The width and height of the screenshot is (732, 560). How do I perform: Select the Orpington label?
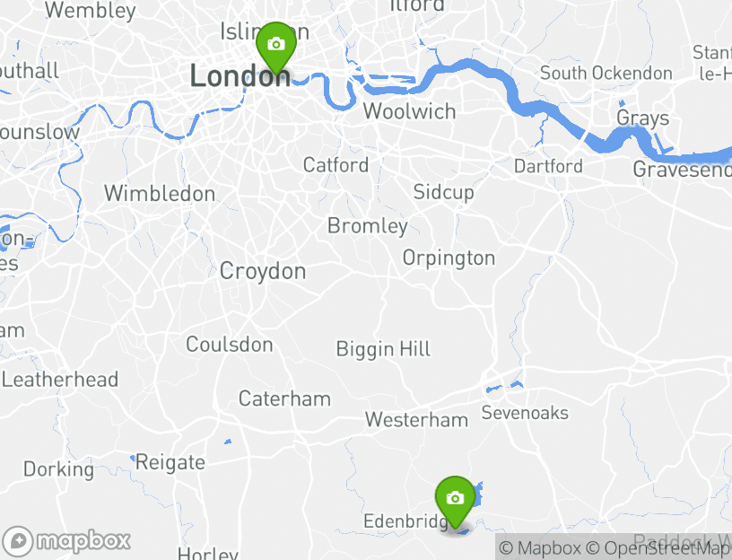(x=449, y=258)
